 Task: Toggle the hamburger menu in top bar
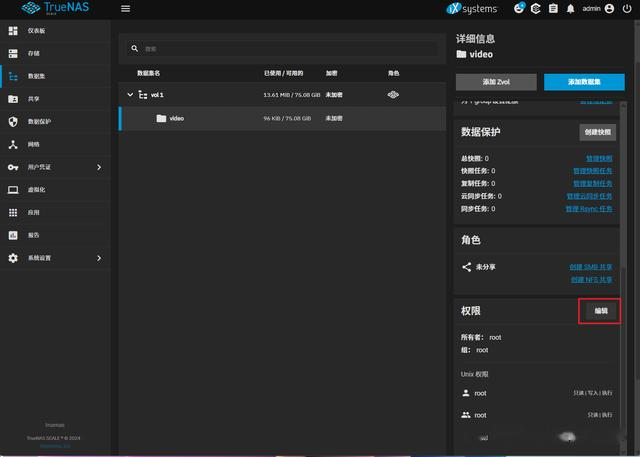[126, 9]
